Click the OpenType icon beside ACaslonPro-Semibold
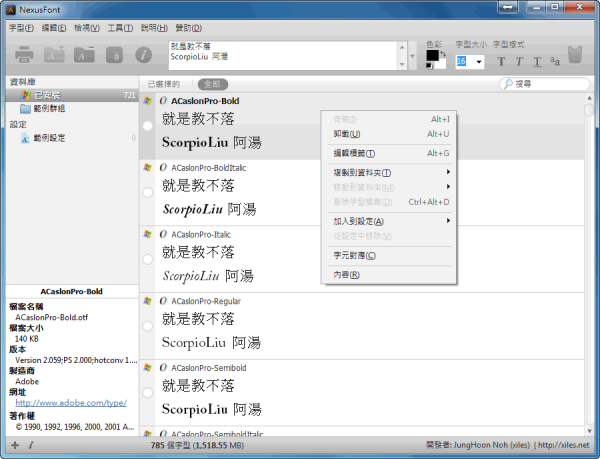Screen dimensions: 600x459 (163, 368)
